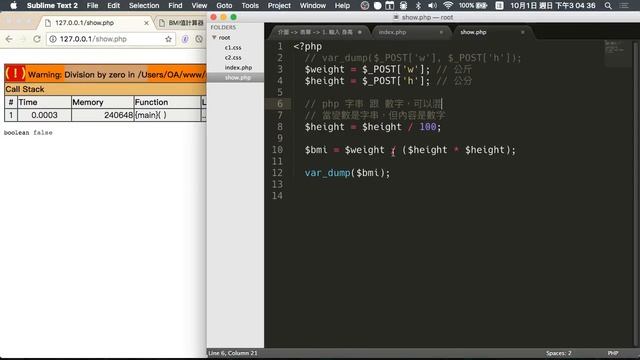640x360 pixels.
Task: Click the browser address bar URL
Action: tap(93, 39)
